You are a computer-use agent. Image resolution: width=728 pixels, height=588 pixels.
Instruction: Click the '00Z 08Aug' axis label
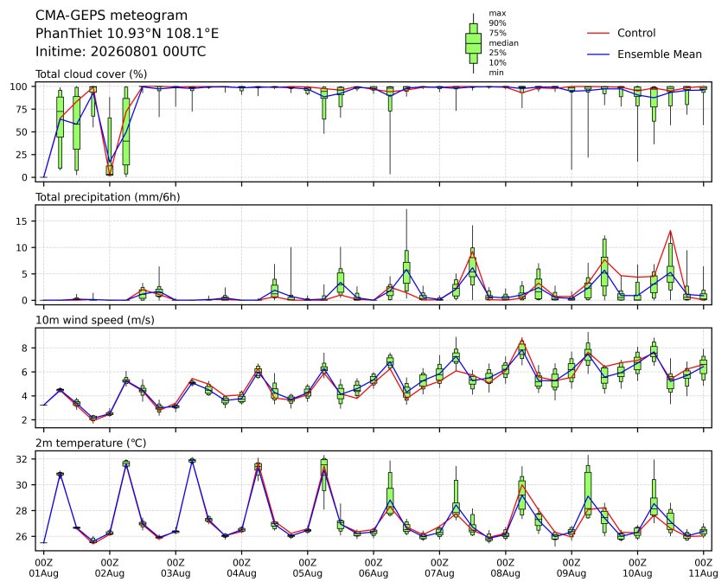505,568
